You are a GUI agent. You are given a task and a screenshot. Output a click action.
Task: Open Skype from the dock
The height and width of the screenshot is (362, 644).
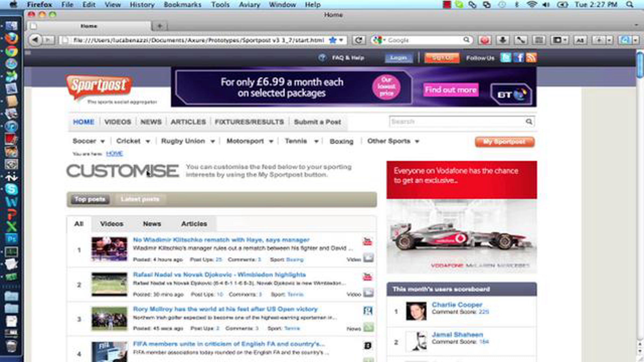[x=11, y=189]
